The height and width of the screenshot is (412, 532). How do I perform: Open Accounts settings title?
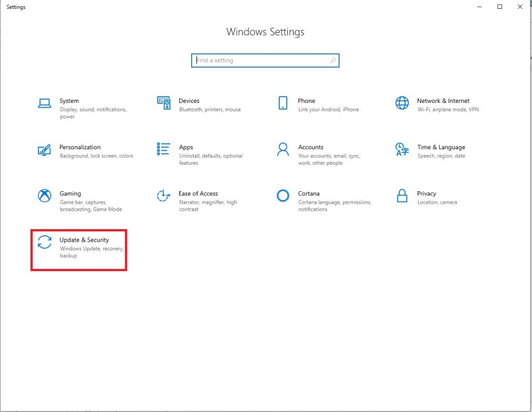[311, 147]
